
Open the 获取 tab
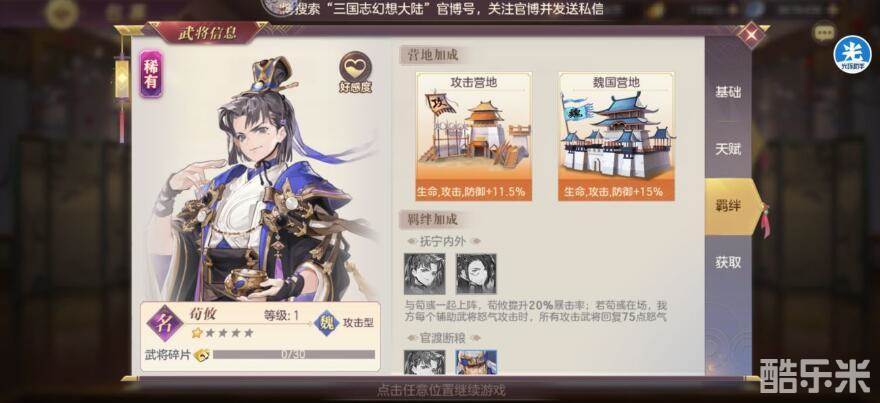coord(727,262)
